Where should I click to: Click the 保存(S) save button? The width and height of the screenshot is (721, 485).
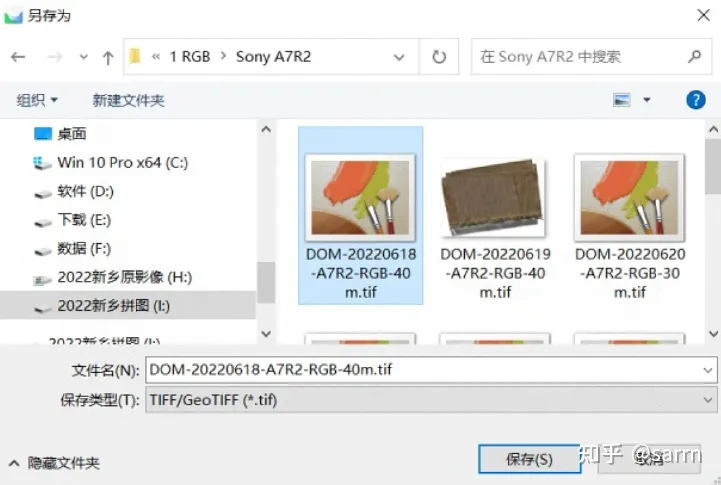529,459
